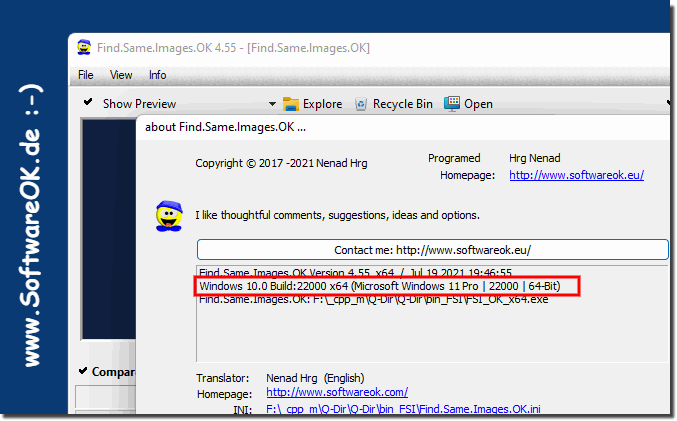
Task: Toggle the Compare checkbox in the main window
Action: pyautogui.click(x=83, y=371)
